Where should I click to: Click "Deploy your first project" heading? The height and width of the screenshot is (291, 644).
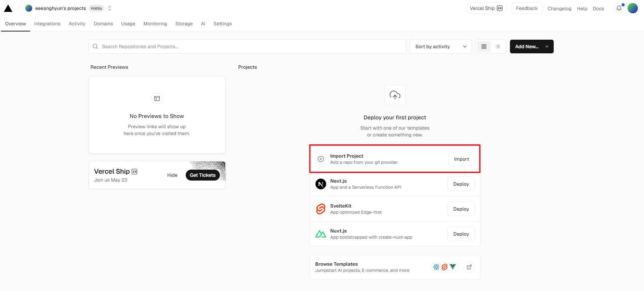coord(395,117)
